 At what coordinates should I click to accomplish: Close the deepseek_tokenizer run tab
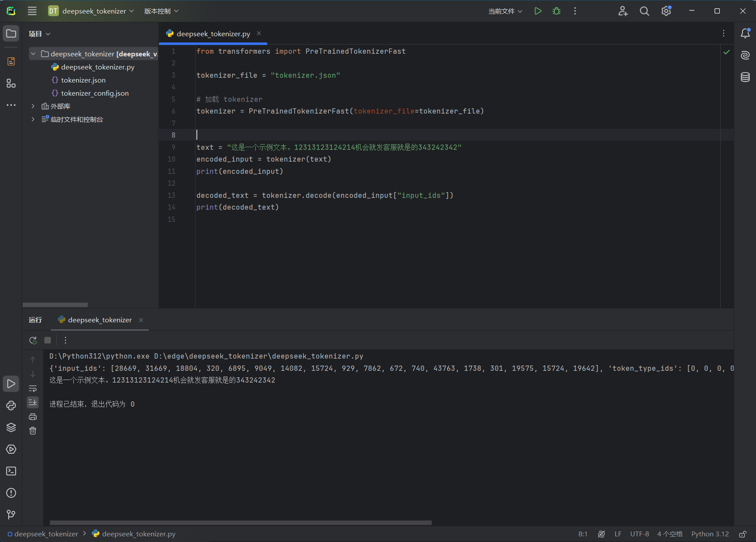tap(141, 320)
